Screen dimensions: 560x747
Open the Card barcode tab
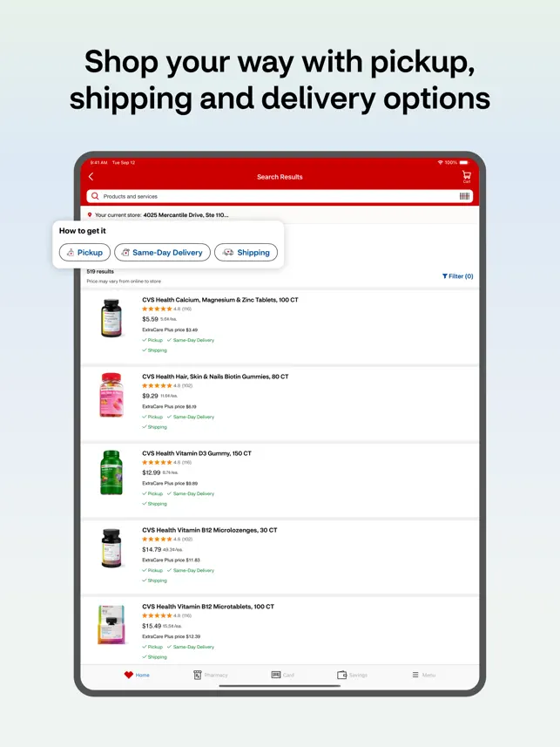[x=276, y=675]
